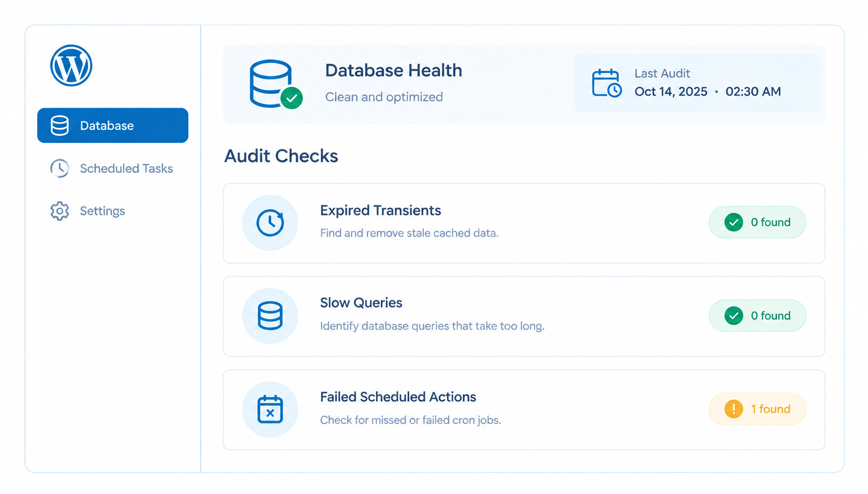The image size is (868, 494).
Task: Click the 1 found warning badge
Action: pos(757,409)
